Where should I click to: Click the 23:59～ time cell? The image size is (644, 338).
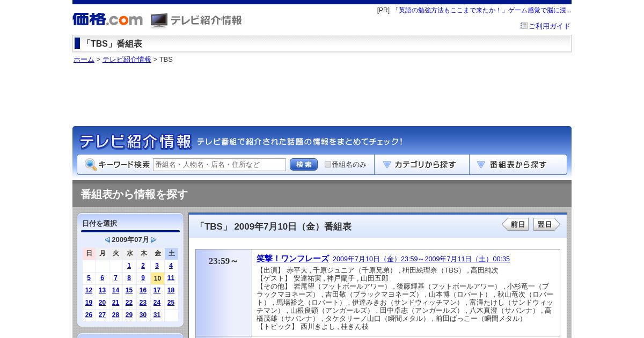[224, 292]
